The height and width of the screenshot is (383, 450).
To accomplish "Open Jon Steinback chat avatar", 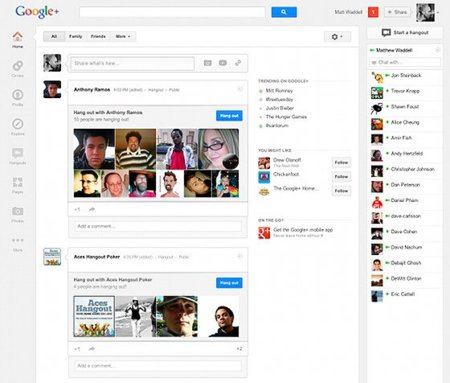I will click(377, 77).
